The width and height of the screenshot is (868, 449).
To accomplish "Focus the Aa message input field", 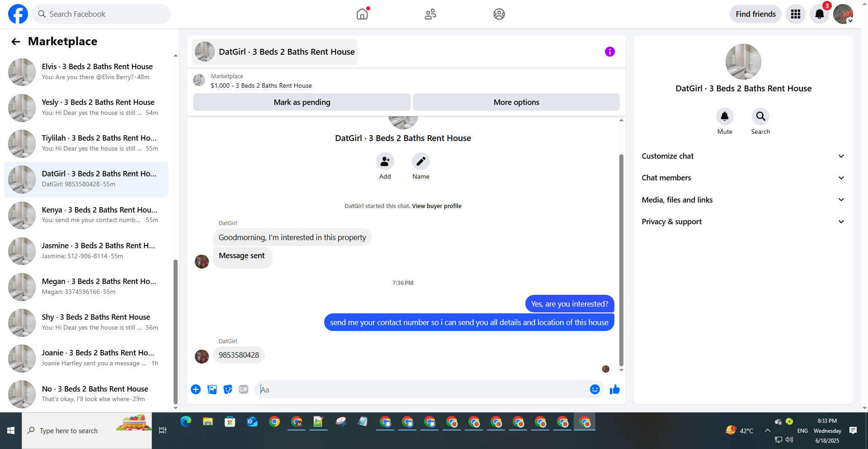I will pos(423,390).
